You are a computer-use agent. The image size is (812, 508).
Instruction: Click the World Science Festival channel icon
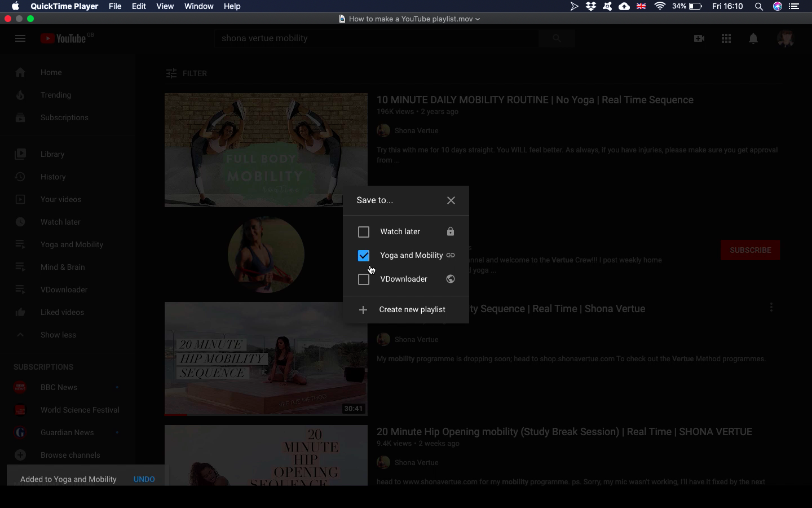20,410
